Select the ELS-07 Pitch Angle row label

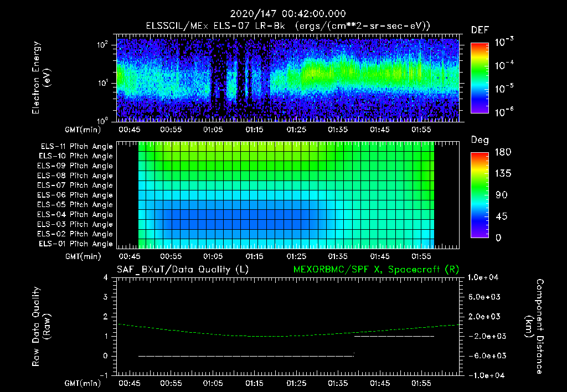75,185
